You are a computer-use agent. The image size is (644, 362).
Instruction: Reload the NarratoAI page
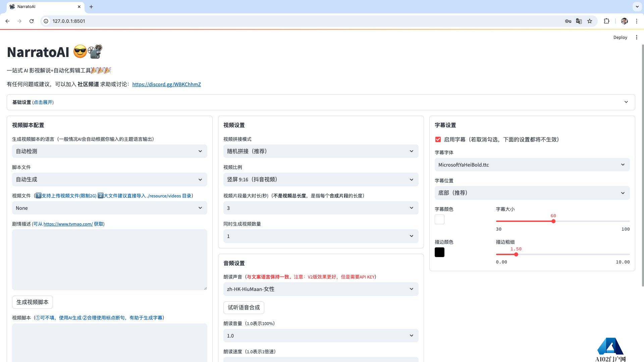click(x=32, y=21)
